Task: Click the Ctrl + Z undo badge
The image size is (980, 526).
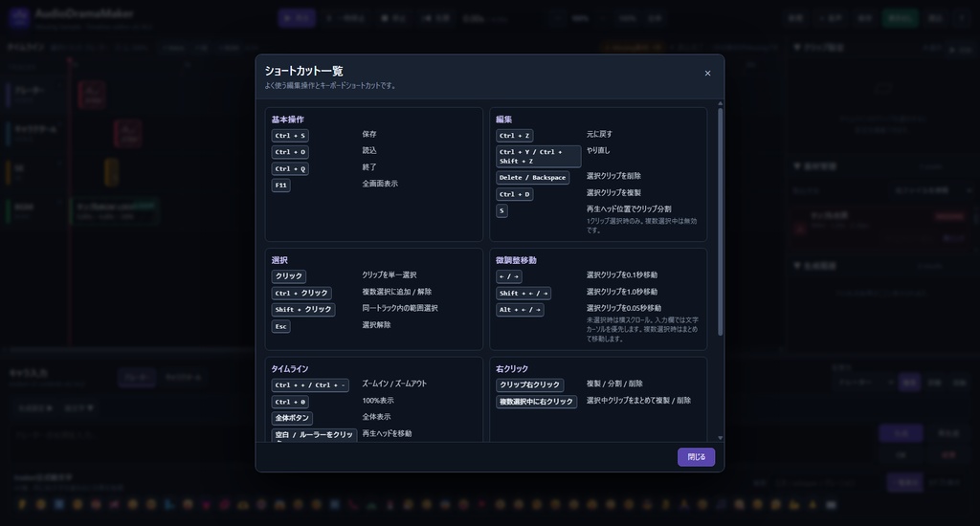Action: [514, 136]
